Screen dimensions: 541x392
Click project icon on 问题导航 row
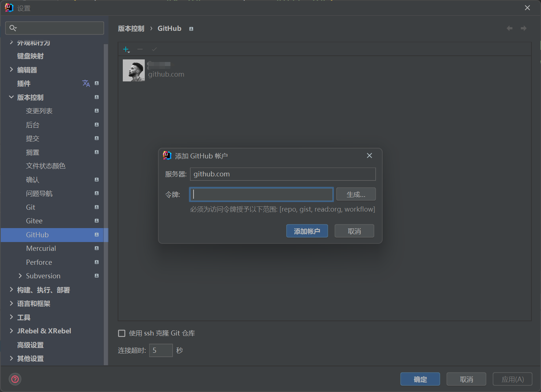pos(97,193)
